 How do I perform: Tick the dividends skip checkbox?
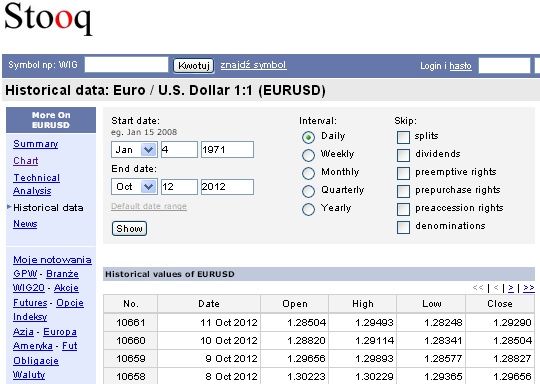[x=403, y=155]
